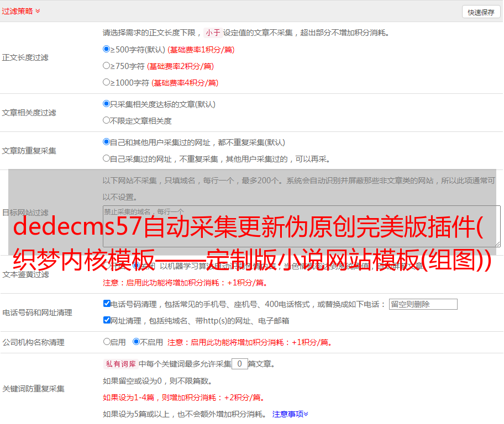Click the 私有词库 tag
Viewport: 504px width, 424px height.
point(120,364)
